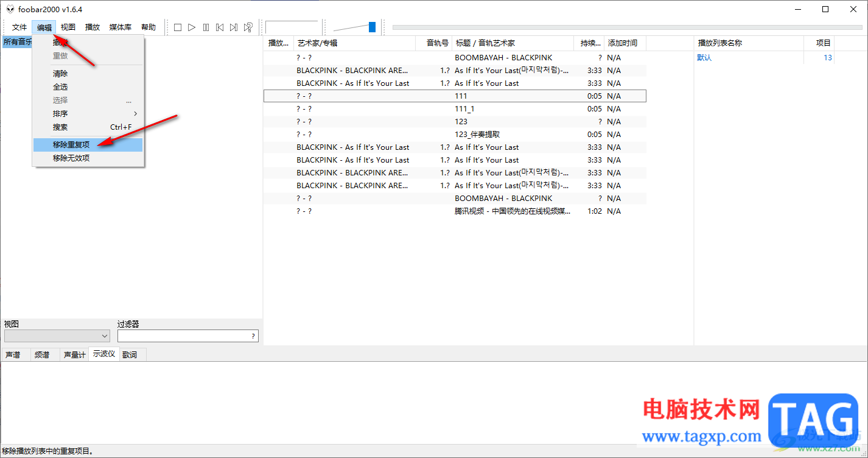Choose 全选 from the edit menu
868x458 pixels.
pos(88,87)
